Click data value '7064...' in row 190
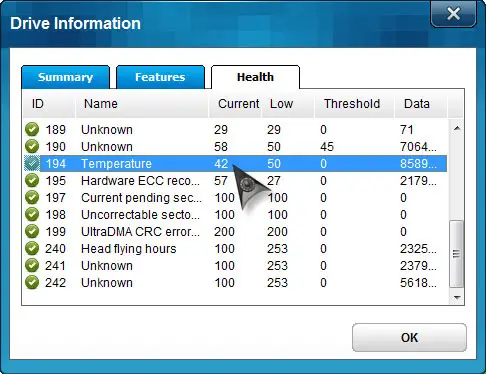This screenshot has width=486, height=374. [x=418, y=147]
